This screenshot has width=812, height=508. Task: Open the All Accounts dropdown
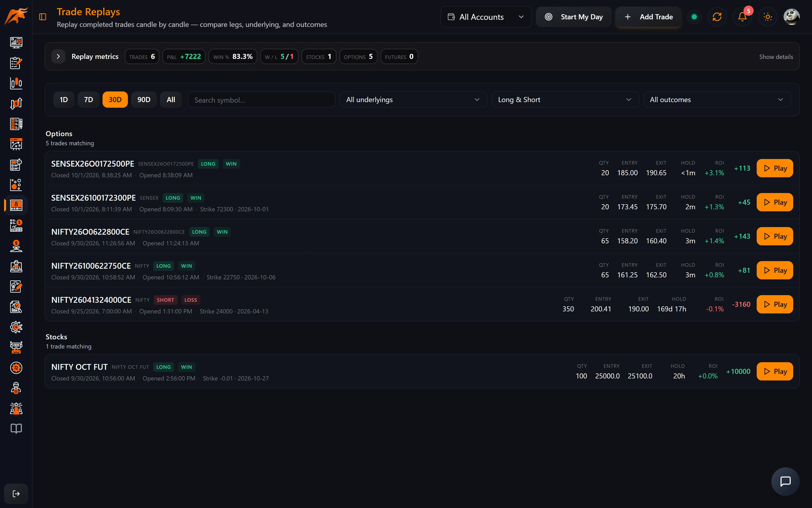486,17
